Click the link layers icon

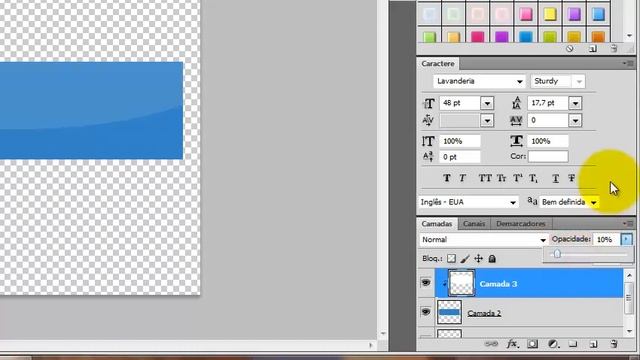491,344
